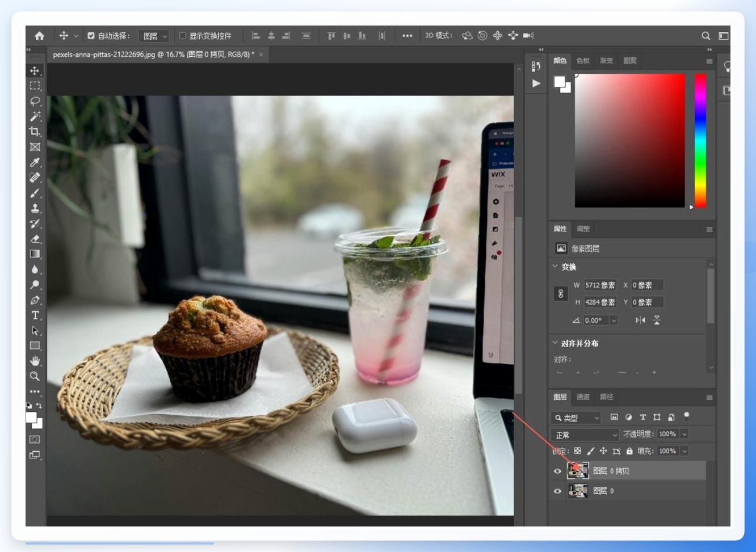Collapse the 变换 section
Screen dimensions: 756x552
tap(555, 266)
